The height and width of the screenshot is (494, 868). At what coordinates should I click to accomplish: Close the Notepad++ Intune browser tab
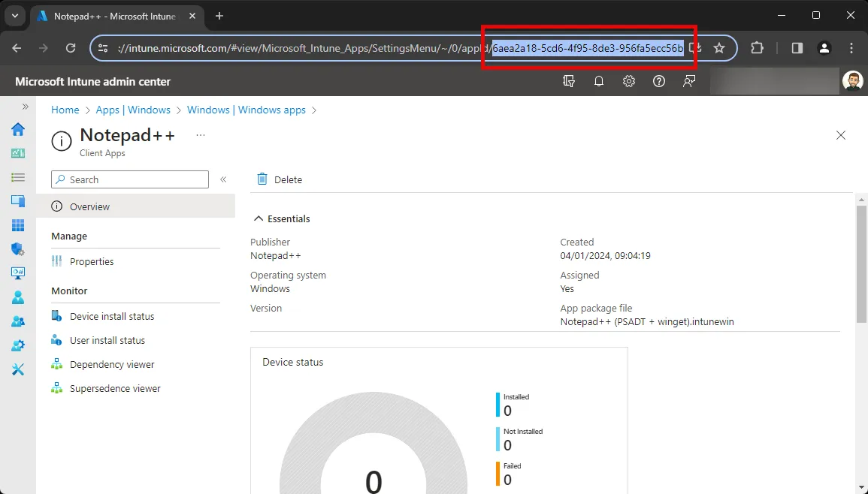point(192,16)
